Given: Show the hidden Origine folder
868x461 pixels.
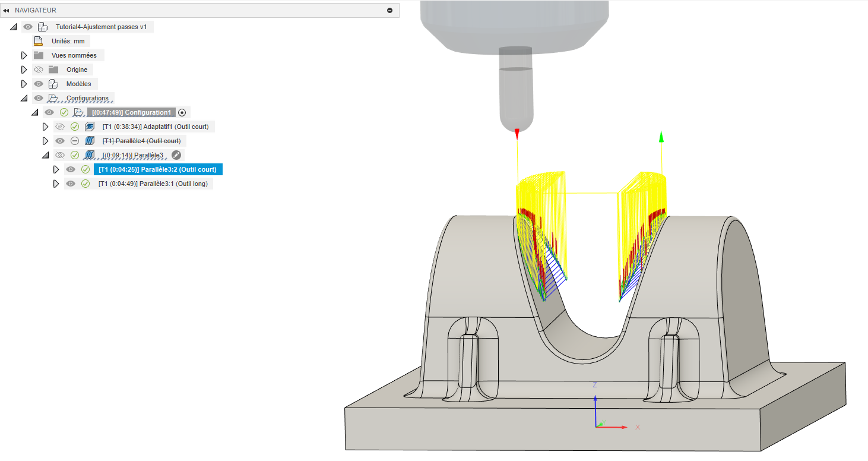Looking at the screenshot, I should (39, 70).
